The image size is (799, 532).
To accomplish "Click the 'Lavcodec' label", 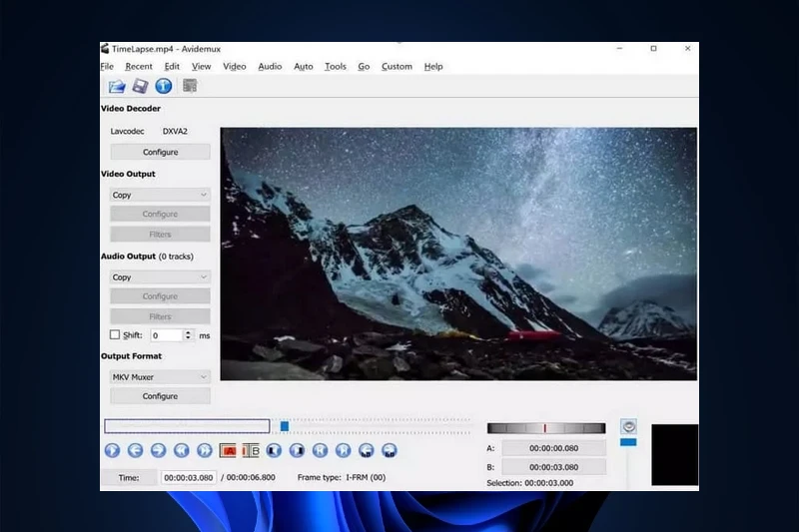I will 127,131.
